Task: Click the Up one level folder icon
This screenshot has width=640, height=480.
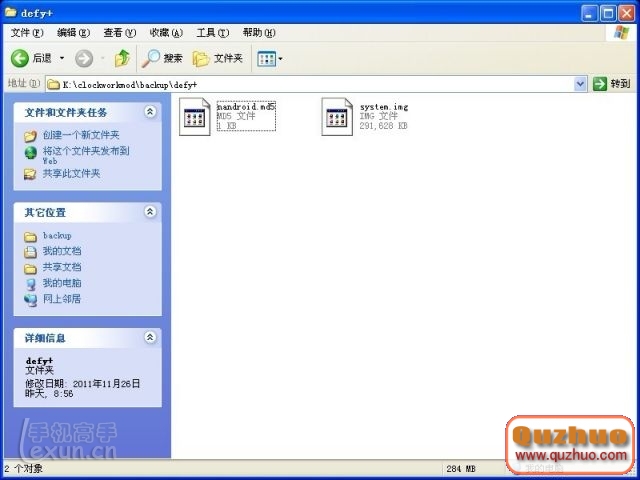Action: coord(122,58)
